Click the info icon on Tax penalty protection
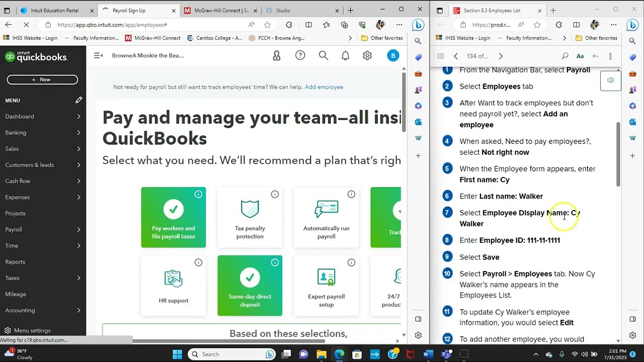Viewport: 644px width, 362px height. pos(275,194)
